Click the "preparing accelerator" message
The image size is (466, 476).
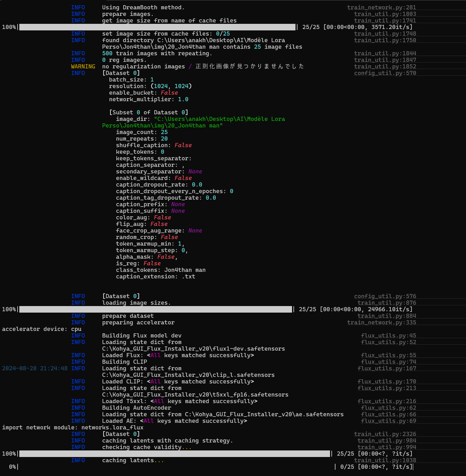pos(138,322)
